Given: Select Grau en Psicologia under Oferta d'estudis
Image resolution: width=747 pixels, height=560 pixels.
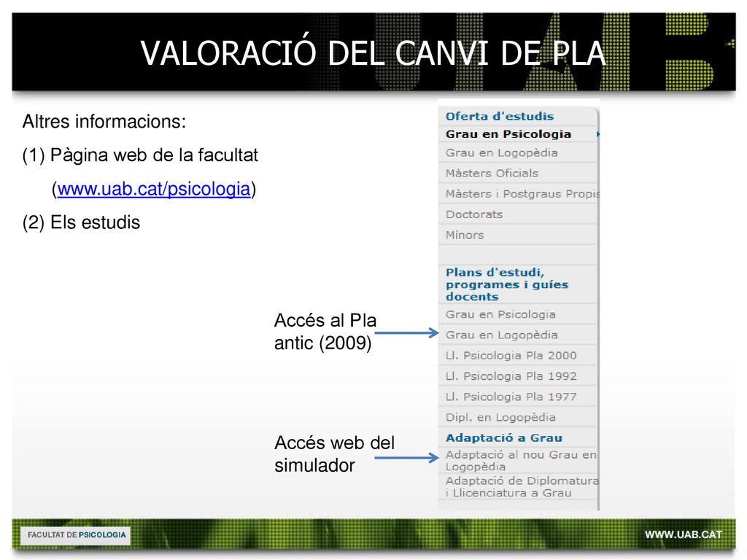Looking at the screenshot, I should point(508,134).
